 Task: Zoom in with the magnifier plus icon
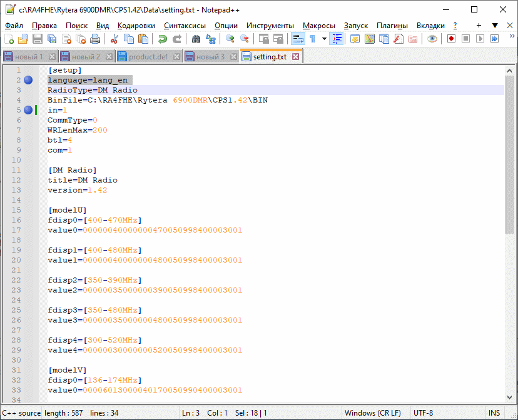point(230,39)
